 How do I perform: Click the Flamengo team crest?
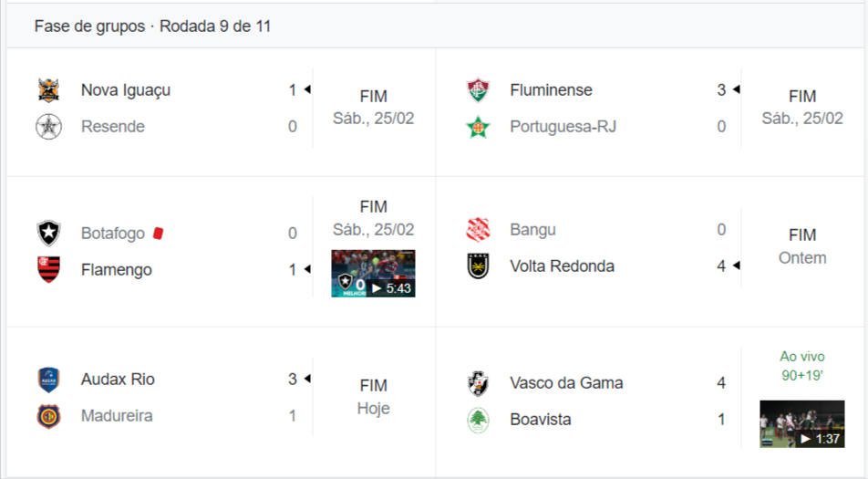(48, 270)
